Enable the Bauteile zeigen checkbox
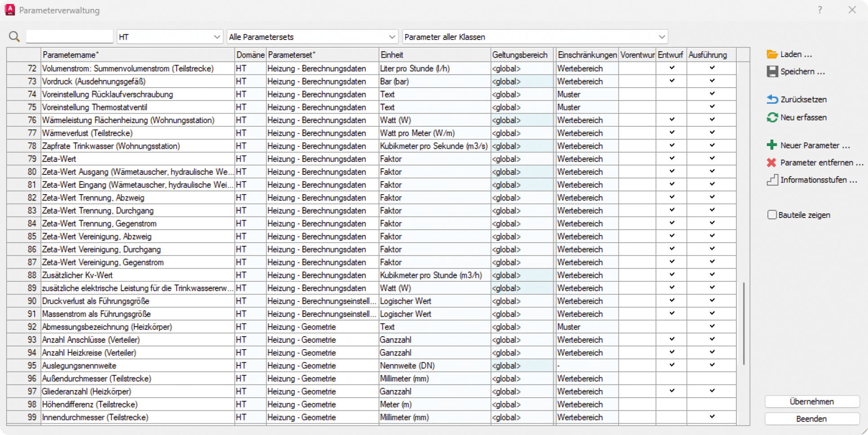 [772, 215]
